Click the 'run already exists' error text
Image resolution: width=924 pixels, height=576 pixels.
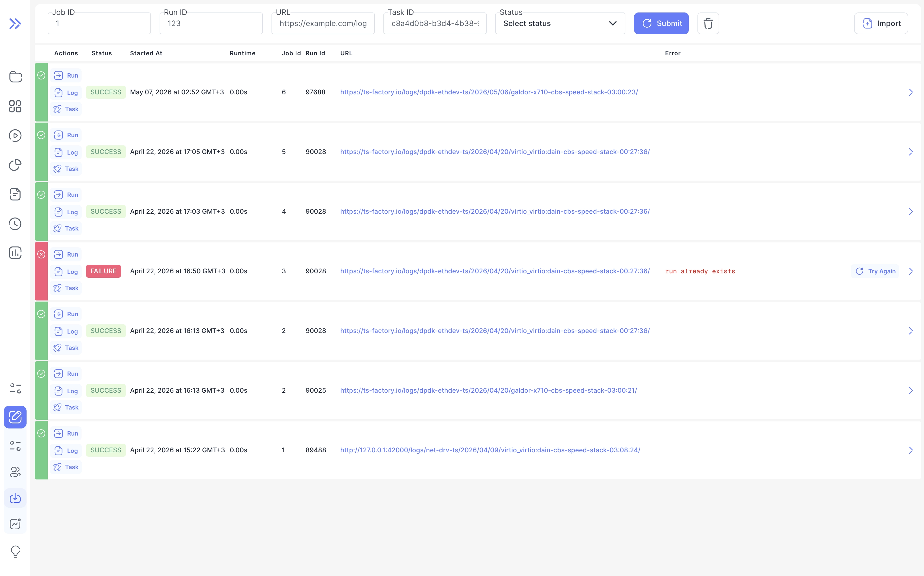[x=700, y=271]
